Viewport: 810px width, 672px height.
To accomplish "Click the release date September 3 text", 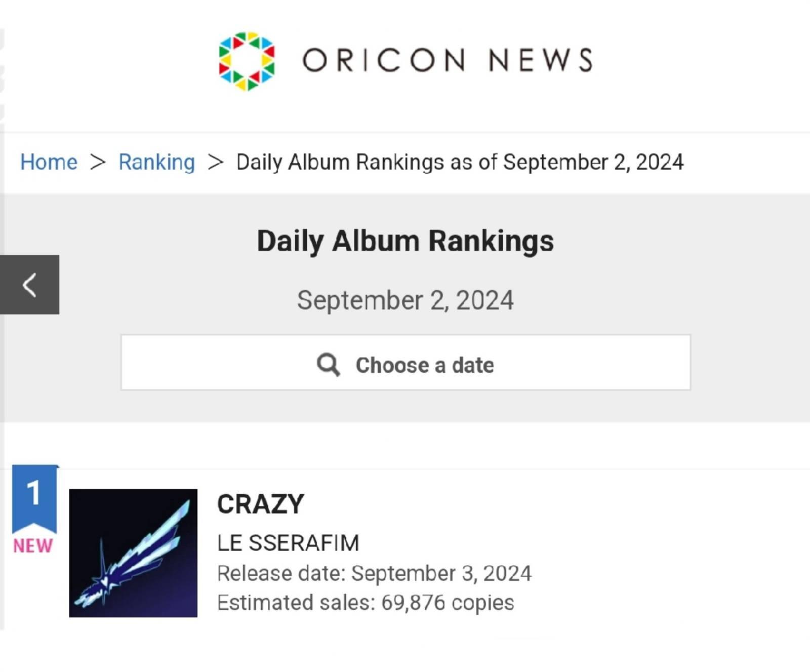I will click(x=374, y=574).
